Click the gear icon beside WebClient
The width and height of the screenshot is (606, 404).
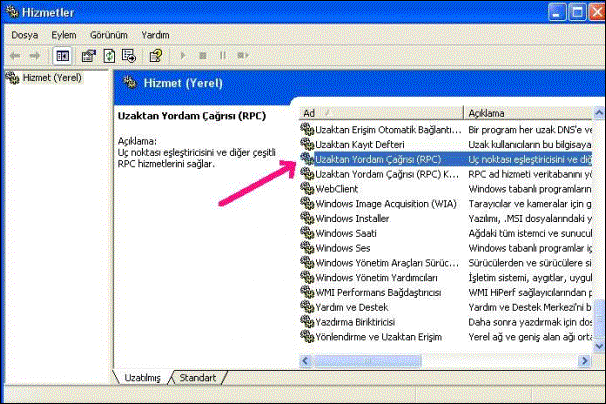307,189
